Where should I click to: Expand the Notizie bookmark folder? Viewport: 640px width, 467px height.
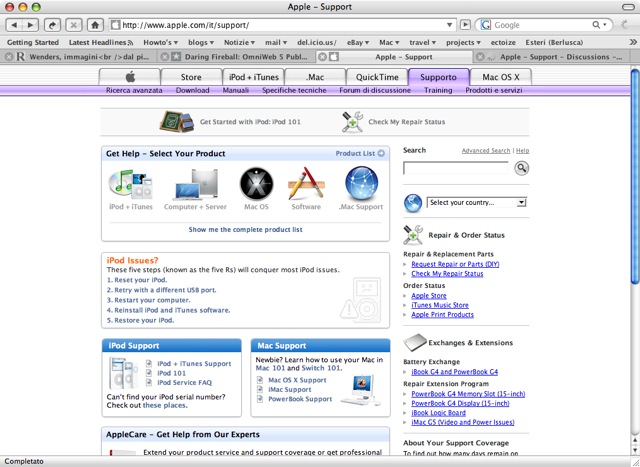pos(239,42)
